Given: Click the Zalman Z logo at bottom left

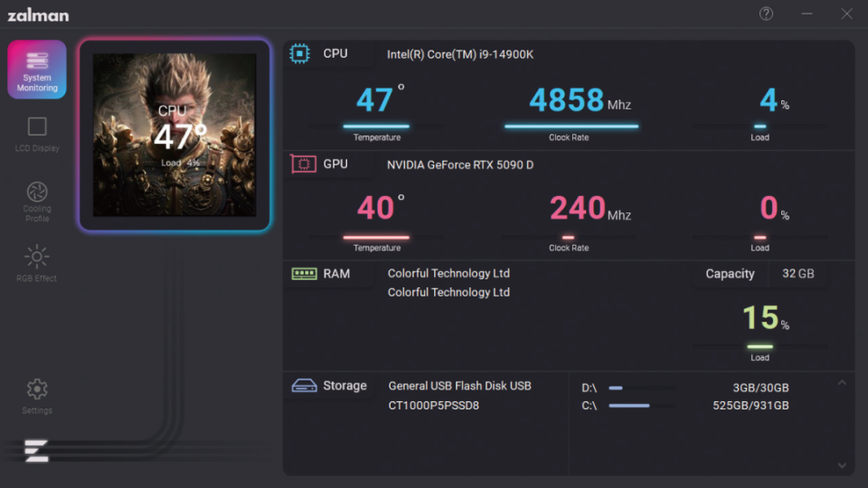Looking at the screenshot, I should coord(36,451).
